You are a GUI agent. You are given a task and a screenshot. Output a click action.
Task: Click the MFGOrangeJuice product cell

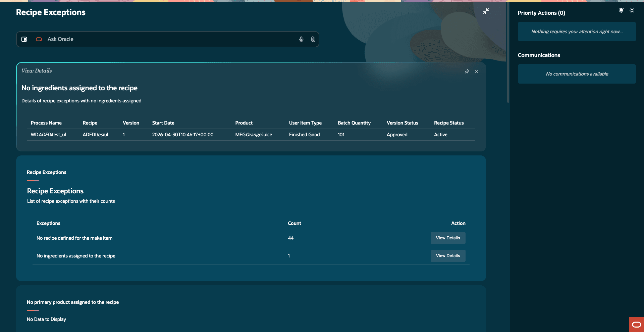click(x=254, y=135)
